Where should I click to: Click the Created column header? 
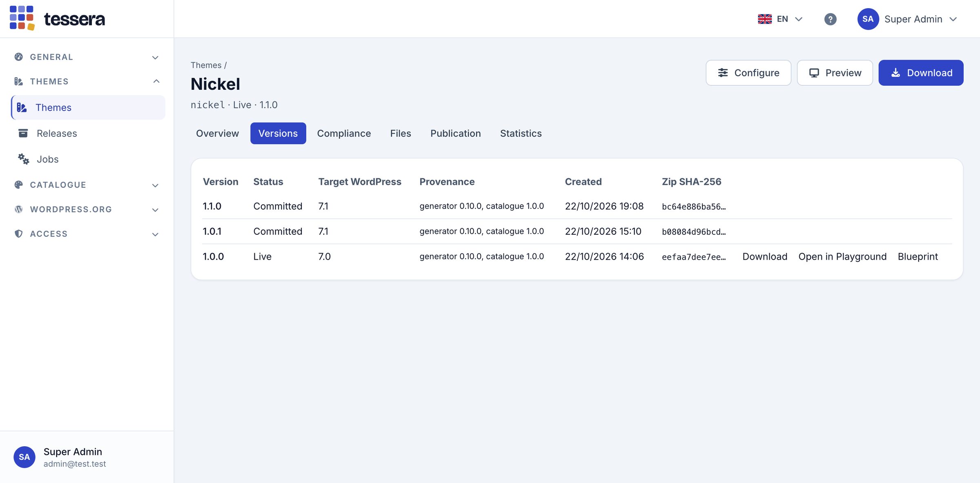[x=583, y=182]
